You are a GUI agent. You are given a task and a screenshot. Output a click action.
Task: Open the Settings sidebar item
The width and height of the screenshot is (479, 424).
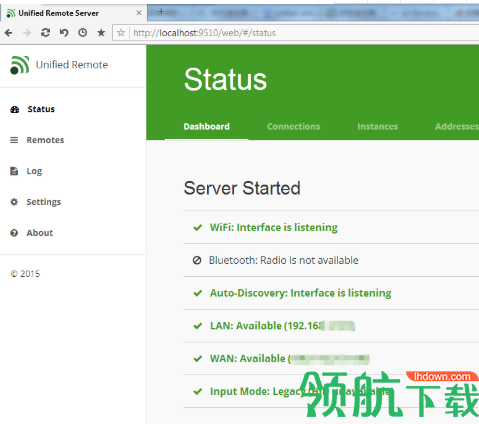point(44,202)
